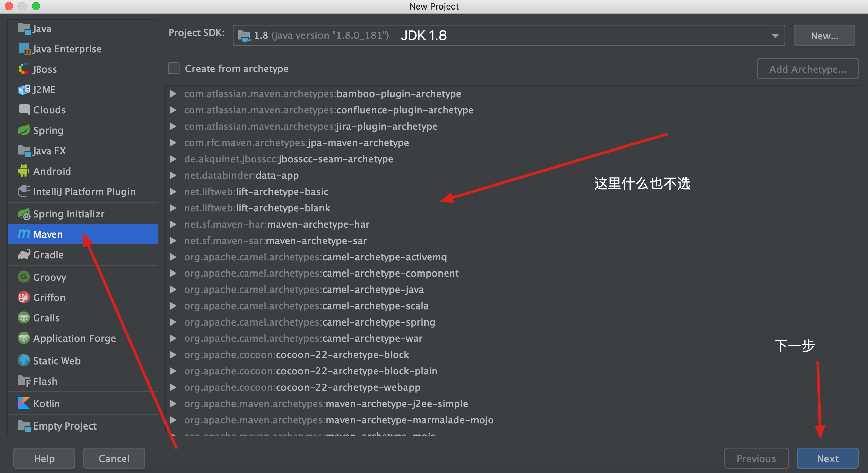Select maven-archetype-j2ee-simple row text
This screenshot has width=868, height=473.
coord(326,404)
